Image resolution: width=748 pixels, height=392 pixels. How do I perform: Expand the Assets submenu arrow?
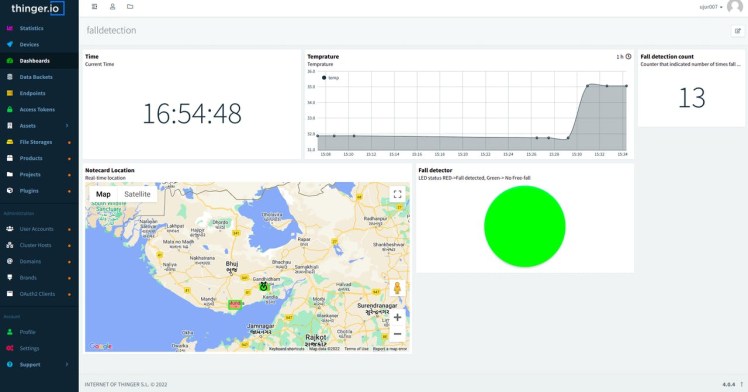tap(67, 125)
